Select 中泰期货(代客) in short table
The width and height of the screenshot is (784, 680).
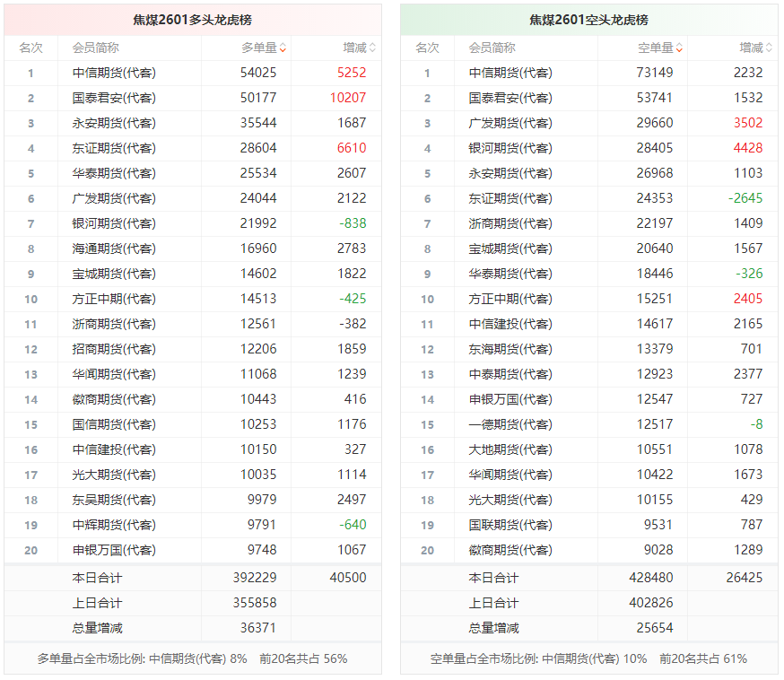tap(510, 374)
